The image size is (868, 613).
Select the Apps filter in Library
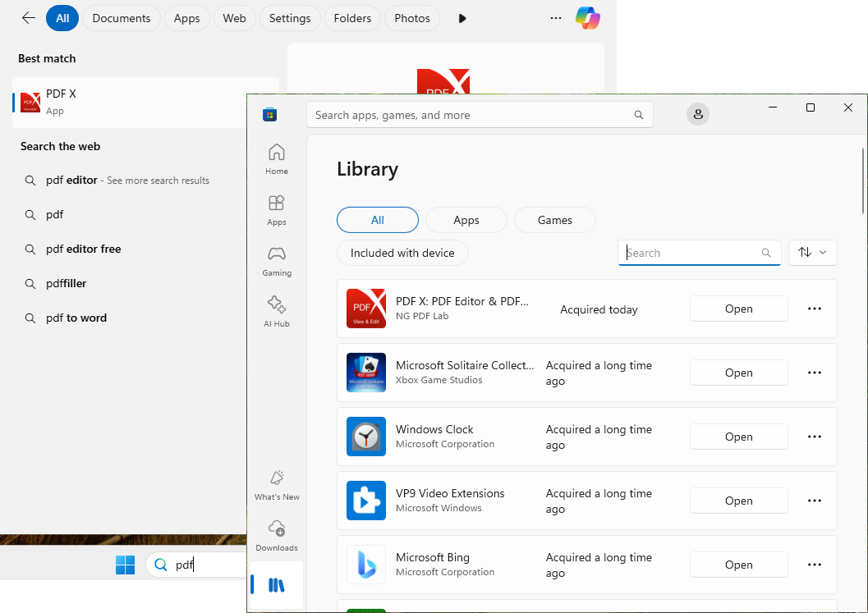(x=466, y=220)
